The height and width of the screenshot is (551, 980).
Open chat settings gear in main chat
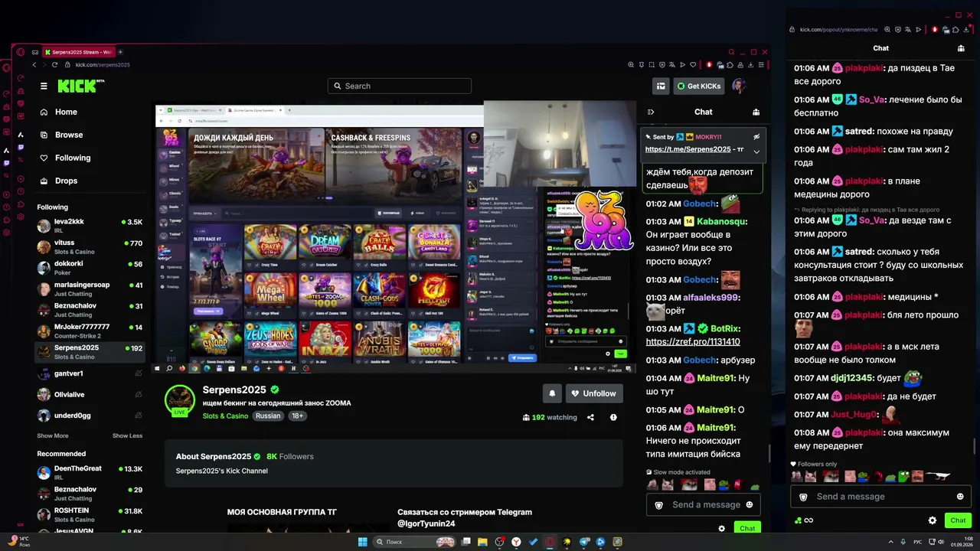click(x=721, y=528)
